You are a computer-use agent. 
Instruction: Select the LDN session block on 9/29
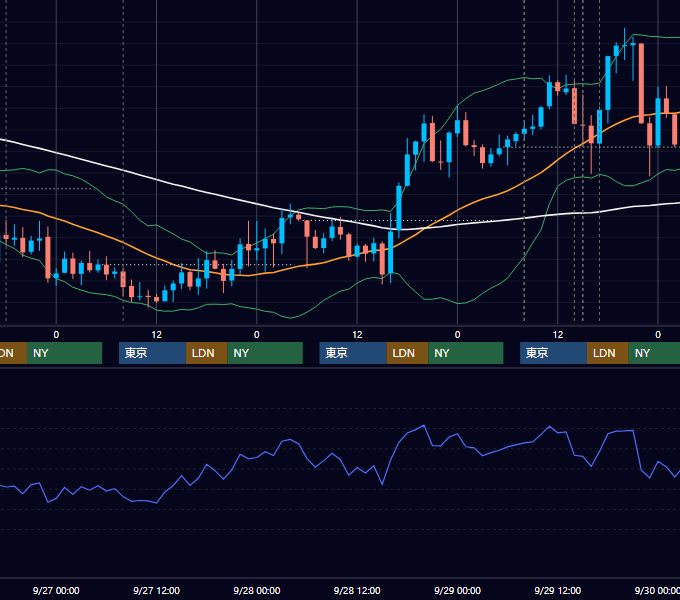pyautogui.click(x=608, y=353)
